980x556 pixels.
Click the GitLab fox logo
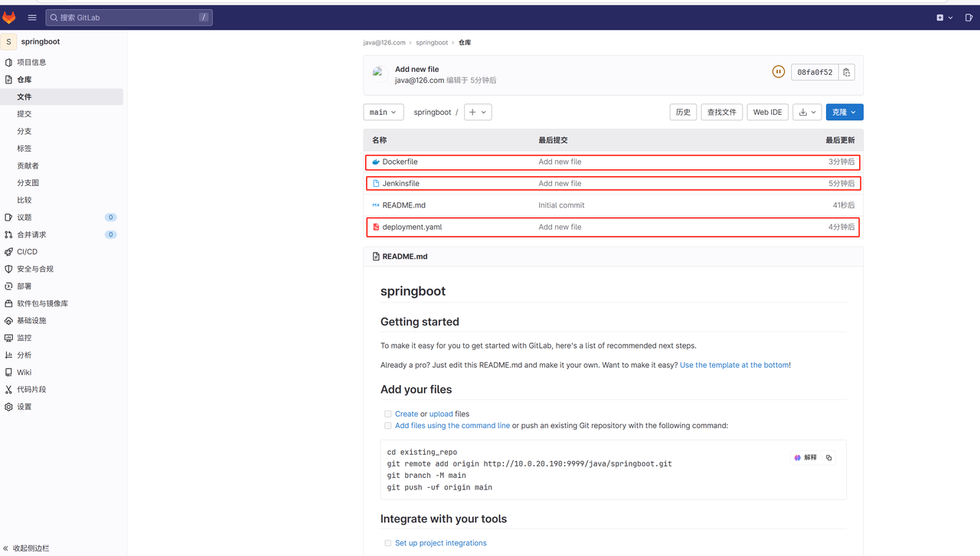point(9,18)
